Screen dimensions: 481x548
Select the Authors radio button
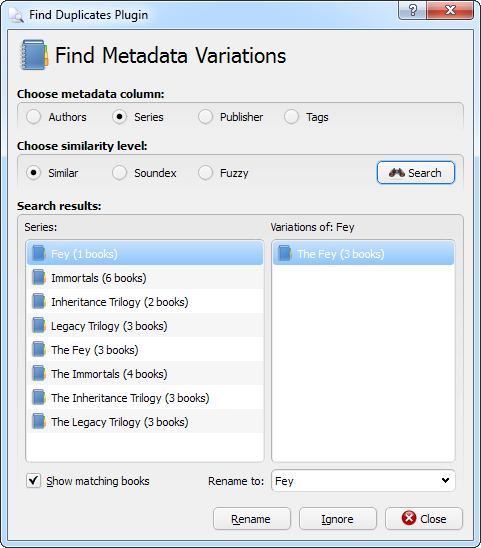[x=34, y=117]
